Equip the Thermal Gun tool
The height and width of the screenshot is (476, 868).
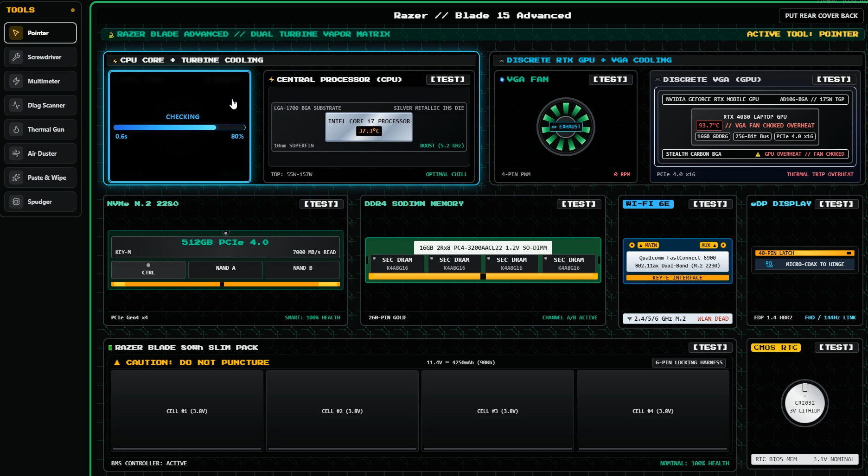[x=40, y=129]
